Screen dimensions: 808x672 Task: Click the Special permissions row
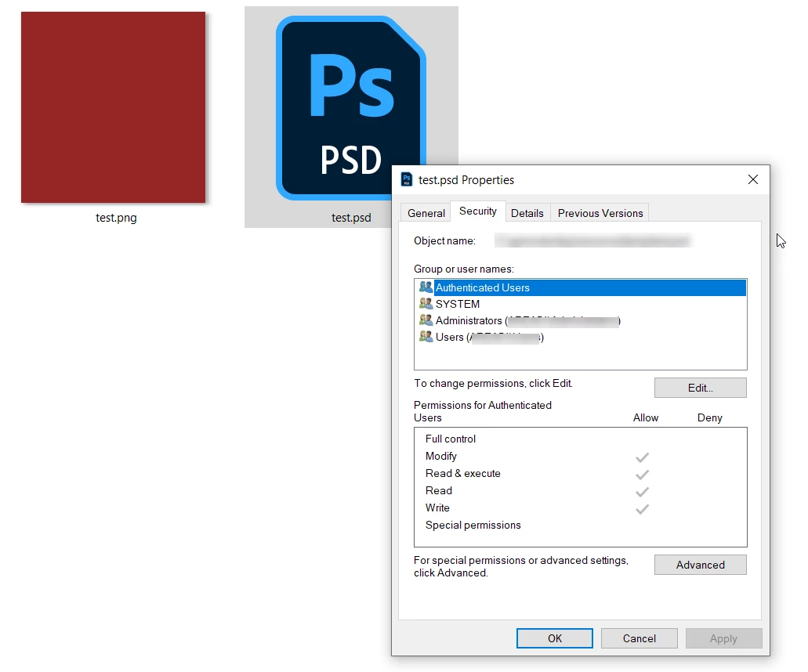pyautogui.click(x=580, y=526)
